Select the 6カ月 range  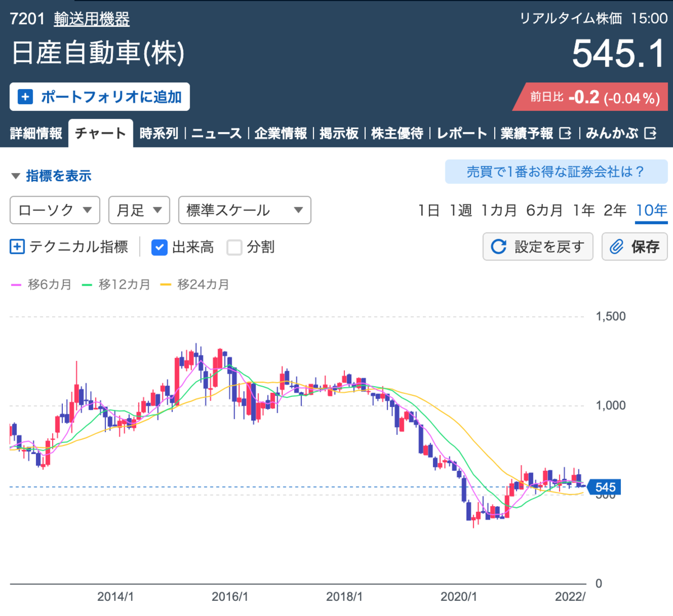544,210
